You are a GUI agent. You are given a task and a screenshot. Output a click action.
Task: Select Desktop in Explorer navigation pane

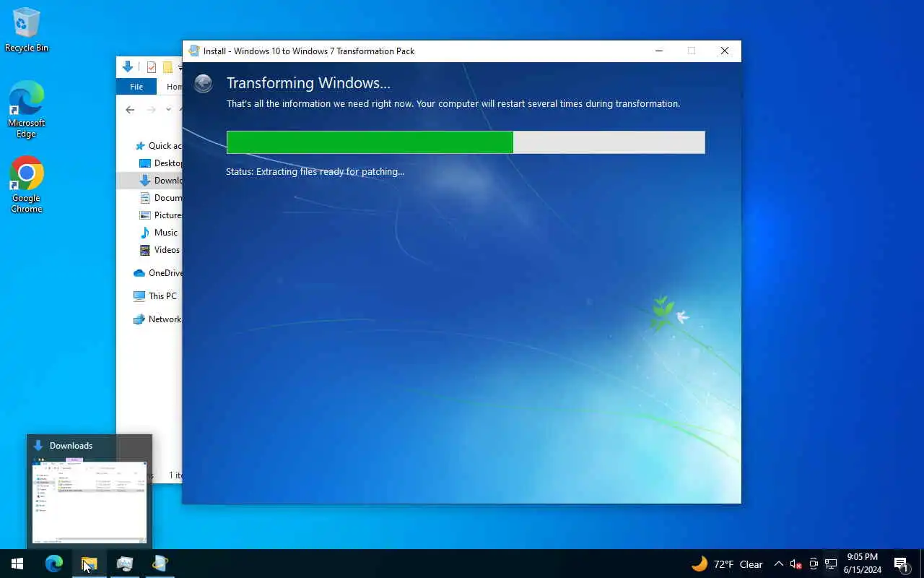(x=160, y=163)
